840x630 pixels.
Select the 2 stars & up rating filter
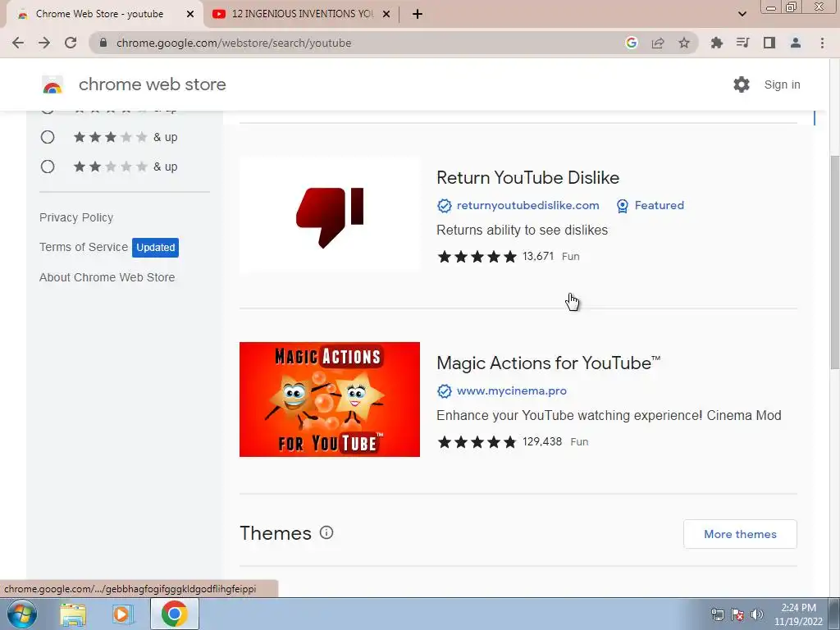48,167
